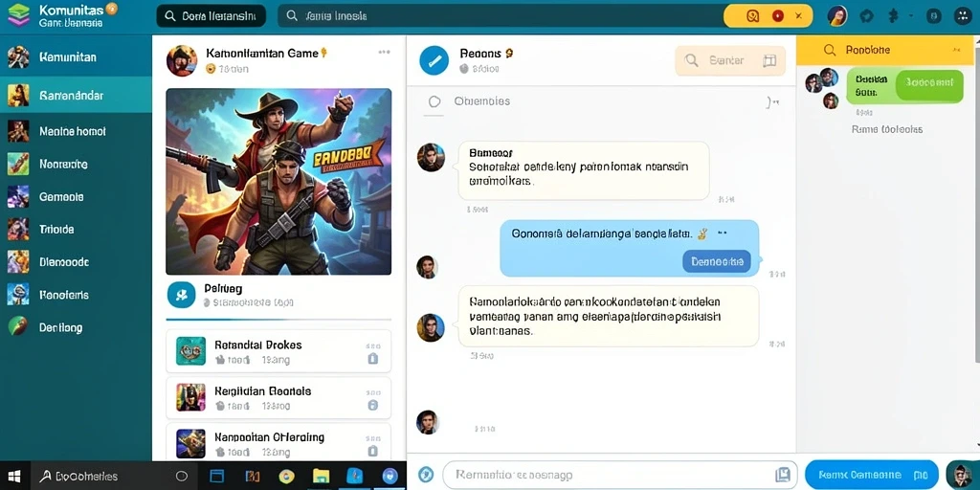Screen dimensions: 980x490
Task: Open the game banner artwork image
Action: tap(278, 181)
